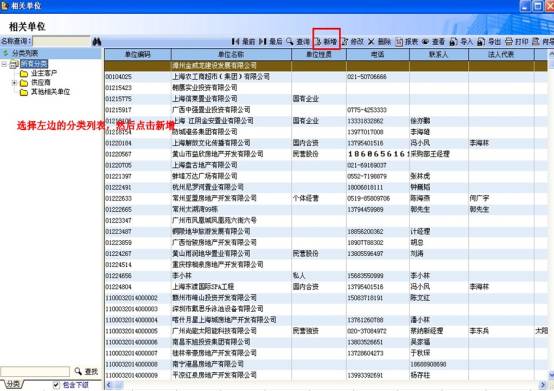
Task: Select row with code 01222665
Action: point(326,209)
